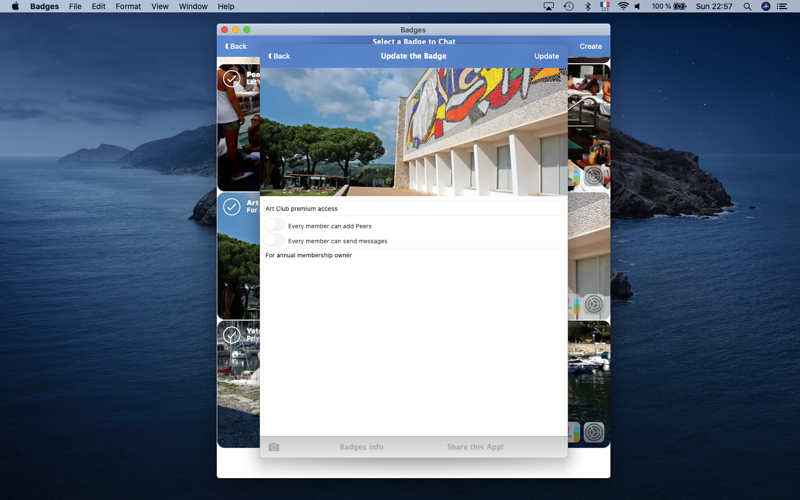Screen dimensions: 800x500
Task: Open Spotlight search in the menu bar
Action: pyautogui.click(x=747, y=6)
